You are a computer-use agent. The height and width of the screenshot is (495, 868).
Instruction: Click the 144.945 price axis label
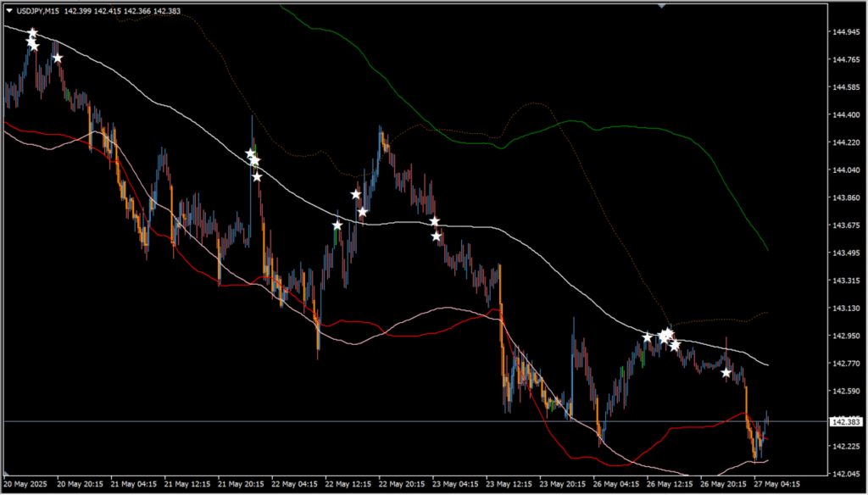846,32
